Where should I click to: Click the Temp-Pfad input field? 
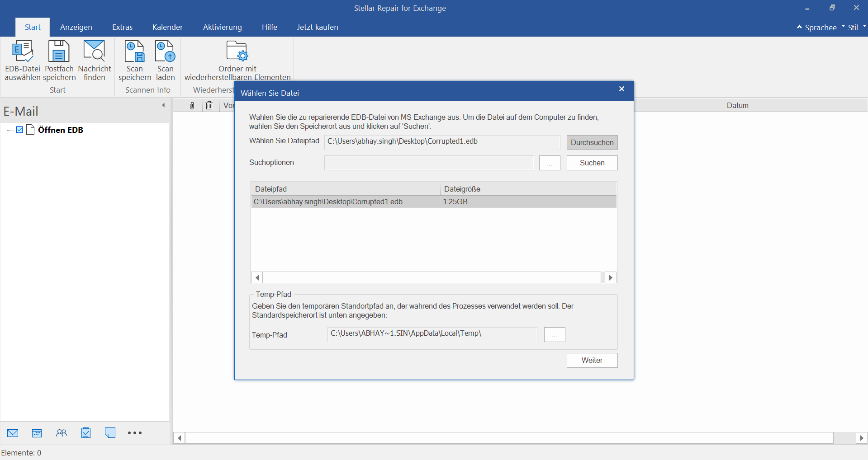(x=432, y=334)
